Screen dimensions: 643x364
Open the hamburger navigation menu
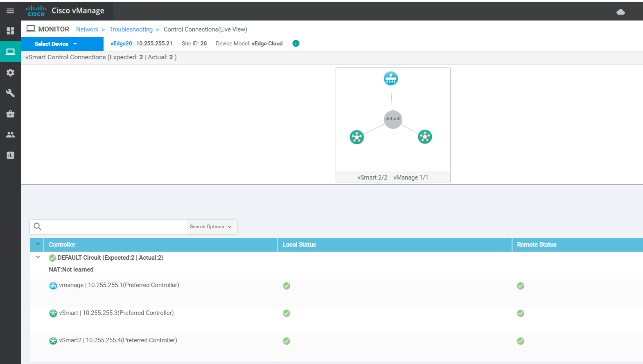[10, 11]
